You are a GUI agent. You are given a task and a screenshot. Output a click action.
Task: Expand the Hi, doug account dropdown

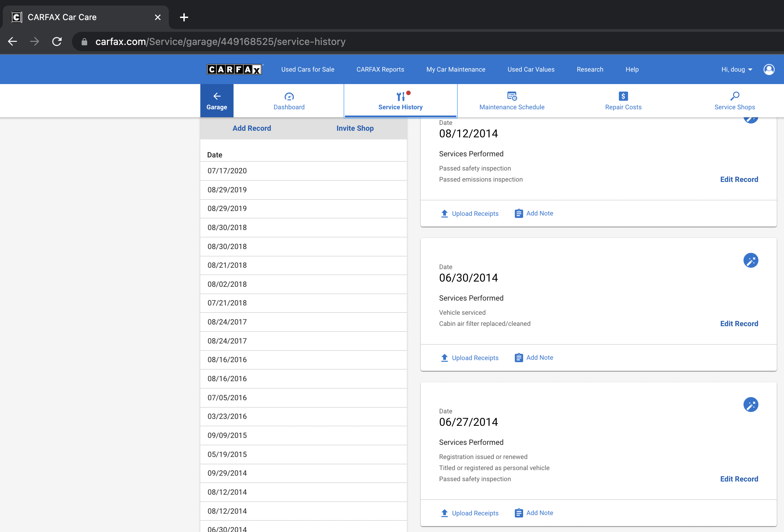click(737, 70)
